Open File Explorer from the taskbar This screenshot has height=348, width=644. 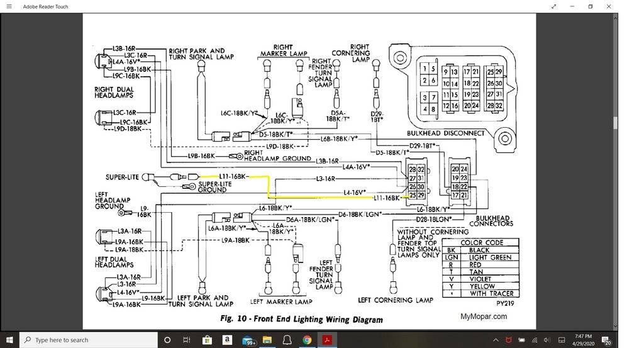tap(267, 340)
